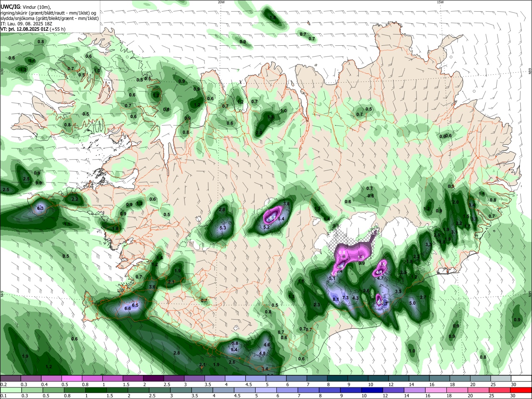Click the precipitation value '4.7'
The height and width of the screenshot is (399, 532).
380,278
